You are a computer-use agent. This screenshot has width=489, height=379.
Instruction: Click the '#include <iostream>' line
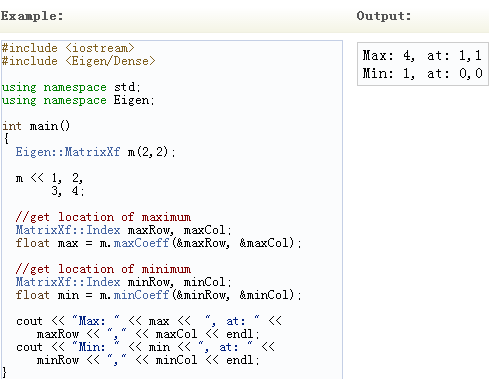[x=68, y=48]
